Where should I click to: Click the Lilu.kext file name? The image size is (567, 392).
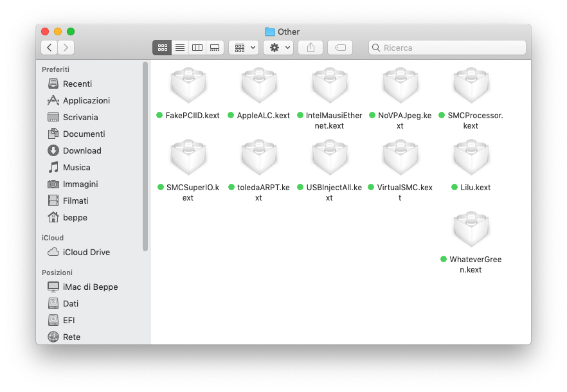tap(475, 187)
